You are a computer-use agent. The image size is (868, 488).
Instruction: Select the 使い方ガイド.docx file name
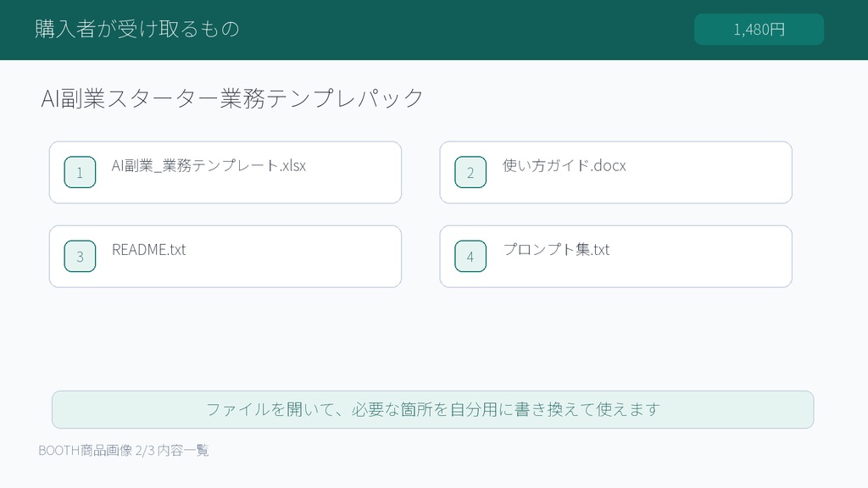[564, 165]
